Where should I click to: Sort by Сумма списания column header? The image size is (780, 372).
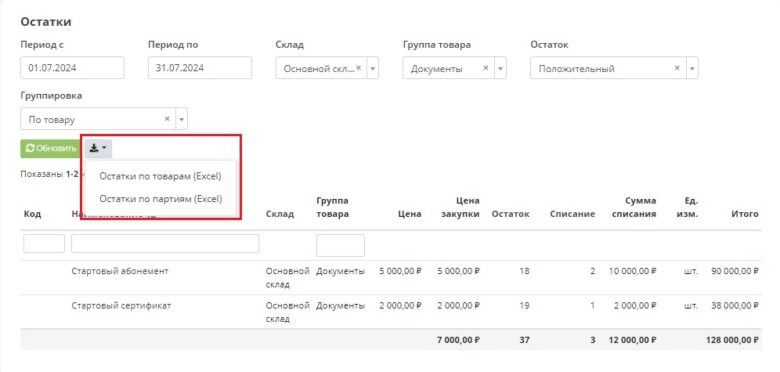point(633,207)
